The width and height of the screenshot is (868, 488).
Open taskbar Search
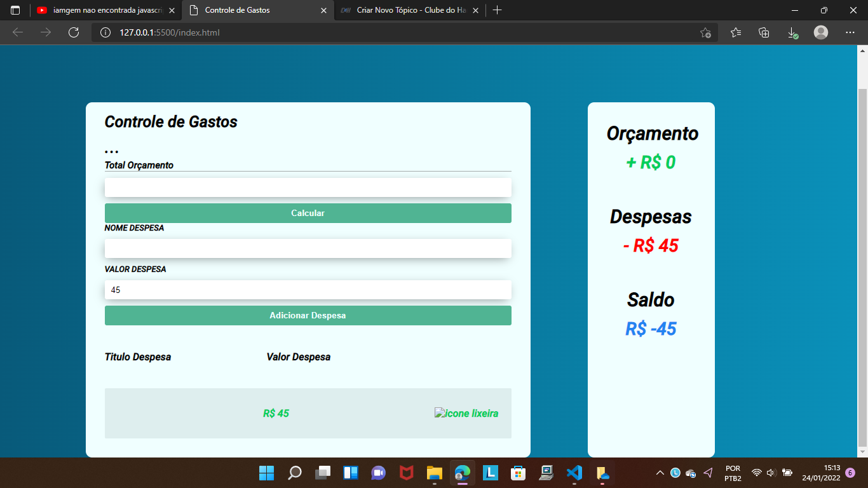pos(295,473)
